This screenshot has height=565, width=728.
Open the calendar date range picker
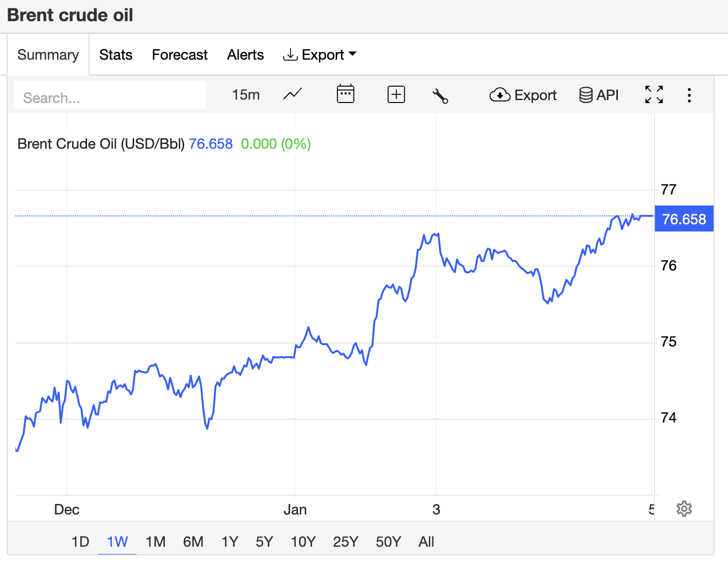pyautogui.click(x=345, y=94)
